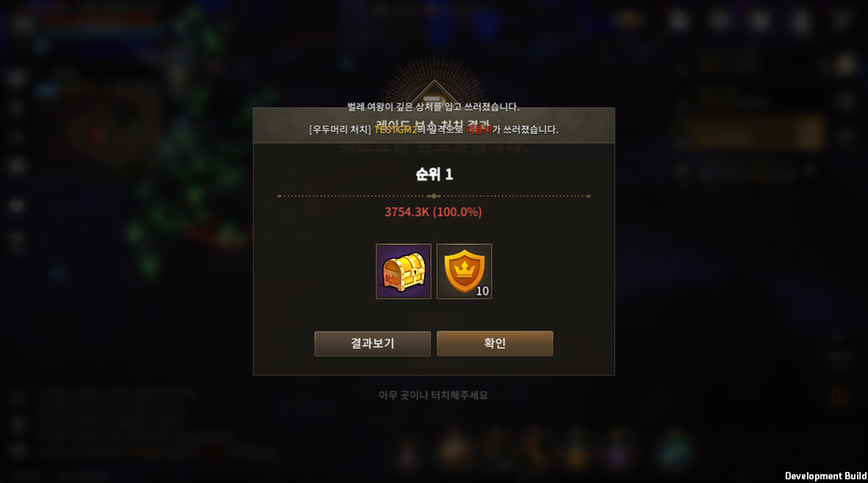Click the left diamond end of dotted divider
The height and width of the screenshot is (483, 868).
(279, 196)
